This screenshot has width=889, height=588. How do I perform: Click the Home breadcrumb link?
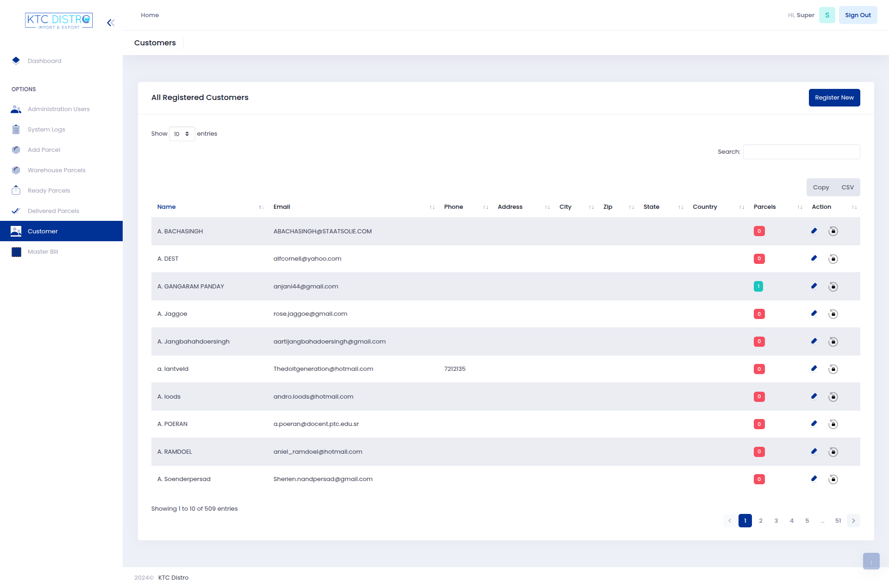click(150, 15)
